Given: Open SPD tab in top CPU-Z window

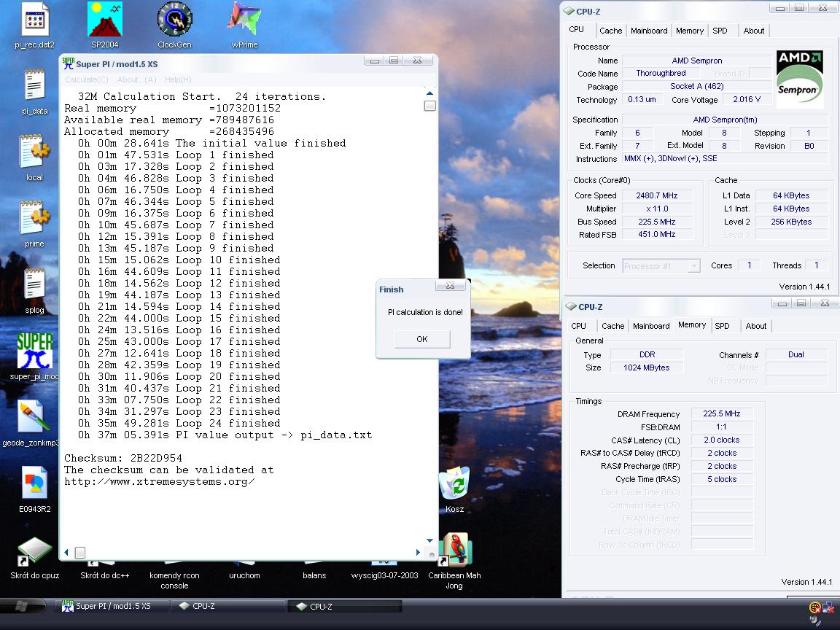Looking at the screenshot, I should pyautogui.click(x=720, y=31).
